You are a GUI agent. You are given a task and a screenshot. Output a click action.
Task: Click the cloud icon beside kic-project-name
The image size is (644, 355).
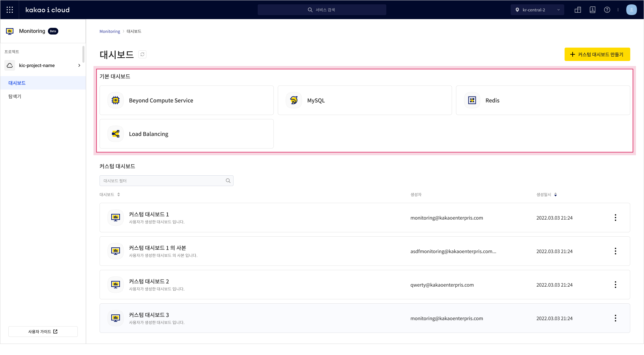[10, 65]
